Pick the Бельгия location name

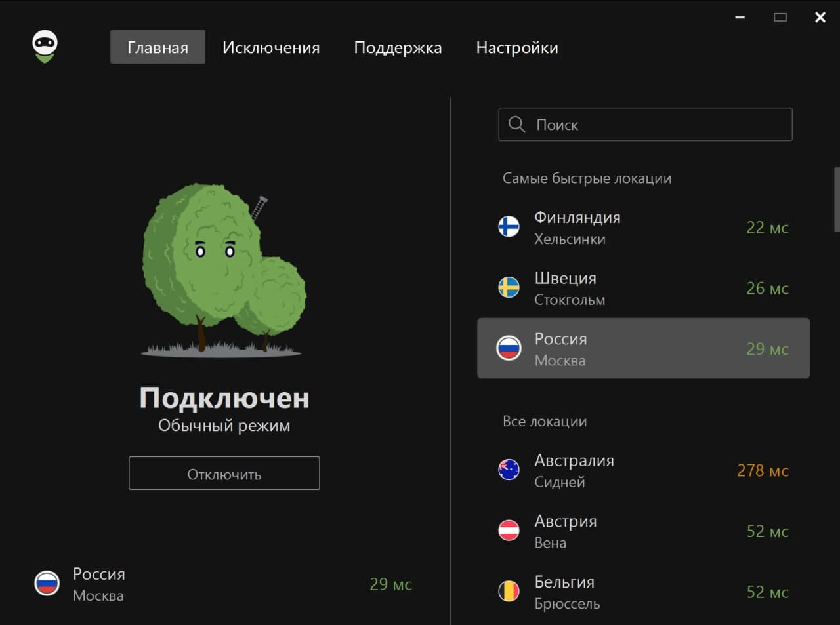pyautogui.click(x=564, y=582)
